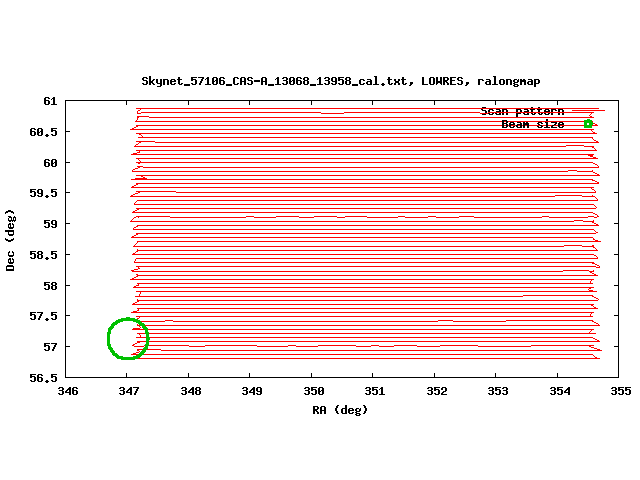
Task: Click the y-axis tick label 58.5
Action: 43,255
